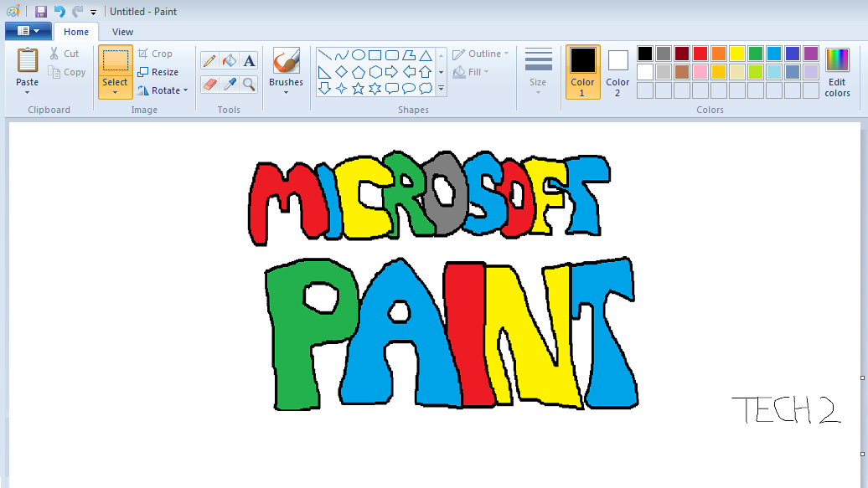Screen dimensions: 868x488
Task: Click the Save icon in title bar
Action: coord(41,12)
